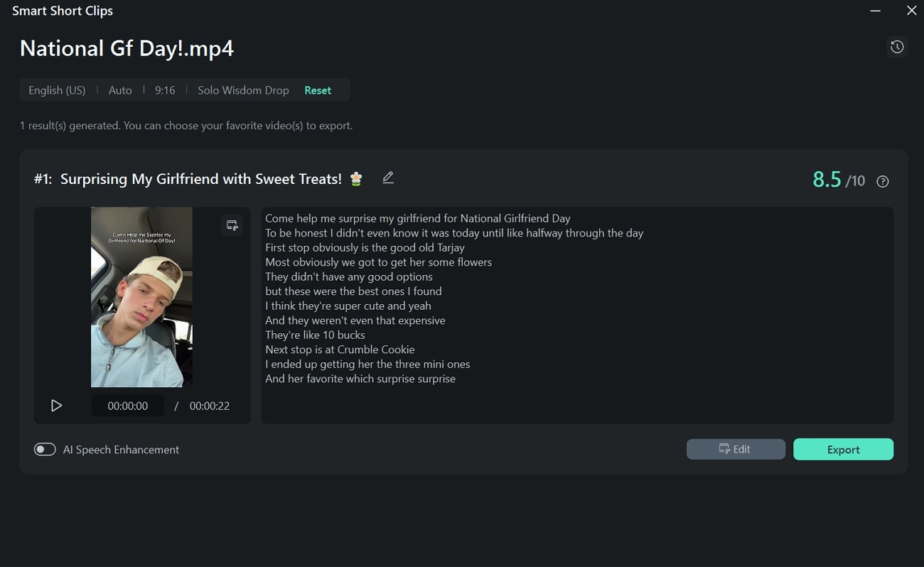This screenshot has width=924, height=567.
Task: Open the Edit button for clip #1
Action: coord(736,449)
